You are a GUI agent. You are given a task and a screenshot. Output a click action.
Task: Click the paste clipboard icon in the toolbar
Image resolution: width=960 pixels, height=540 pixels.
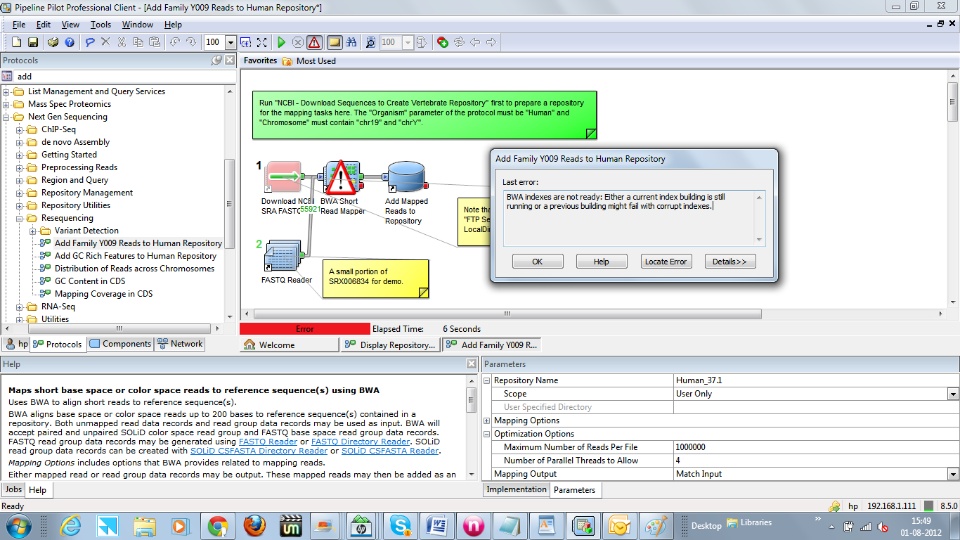click(x=154, y=42)
